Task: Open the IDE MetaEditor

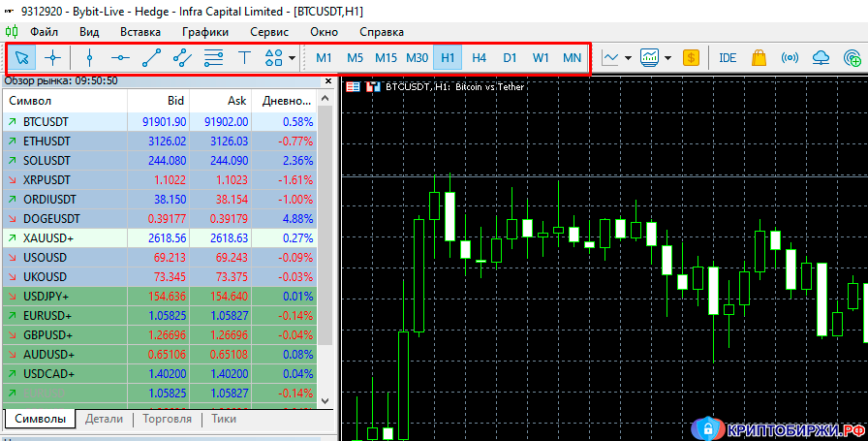Action: click(728, 57)
